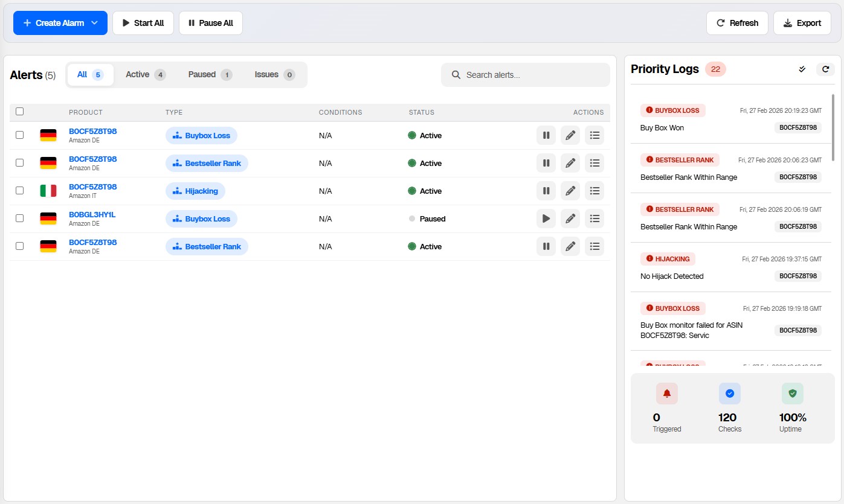The image size is (844, 504).
Task: Tick the checkbox beside B0BGL3HY1L
Action: point(19,218)
